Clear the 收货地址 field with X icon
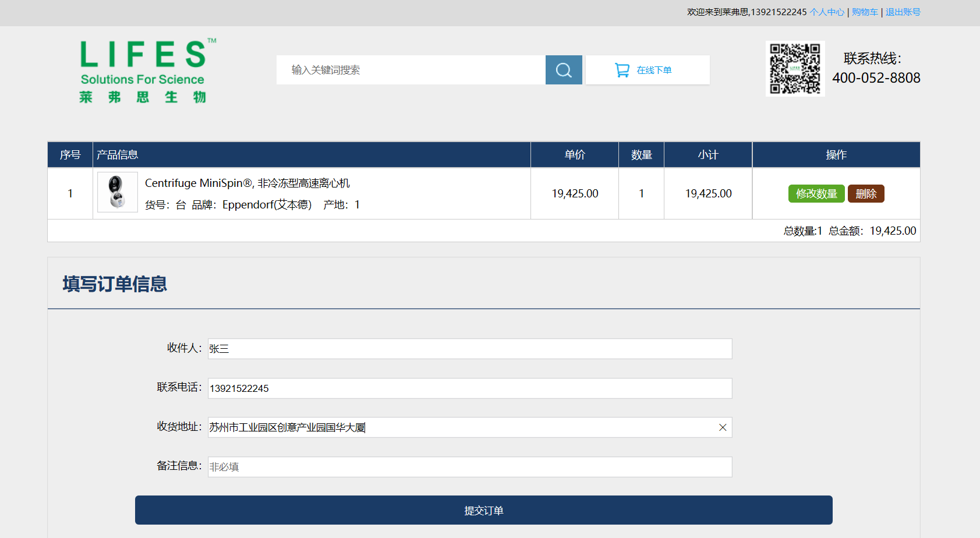980x538 pixels. (723, 427)
